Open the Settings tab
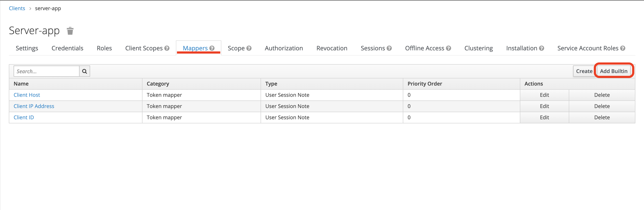 (27, 48)
